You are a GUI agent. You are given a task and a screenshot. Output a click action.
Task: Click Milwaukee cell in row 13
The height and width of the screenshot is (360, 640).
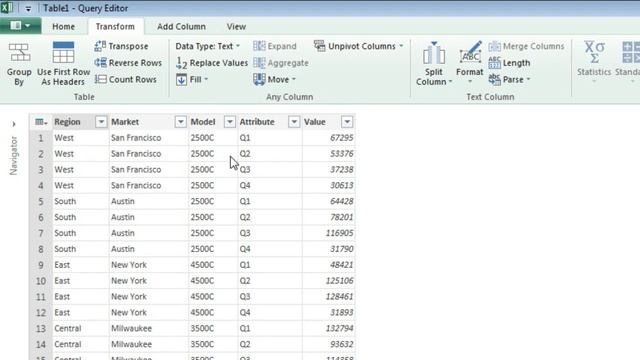(x=149, y=329)
